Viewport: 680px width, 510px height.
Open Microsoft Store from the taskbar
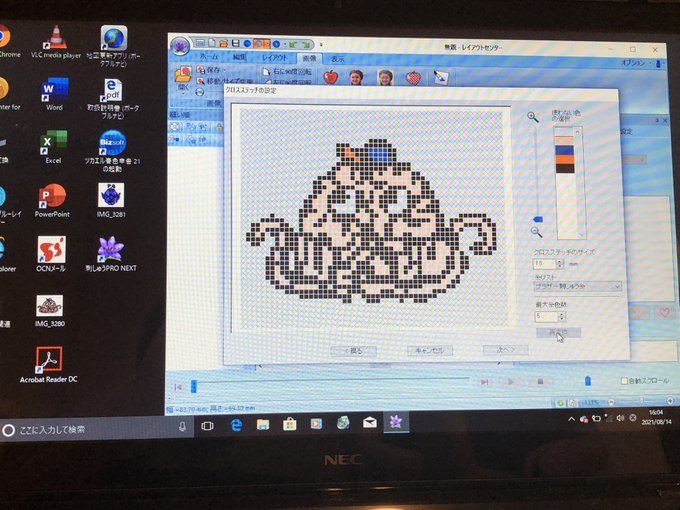(x=289, y=424)
